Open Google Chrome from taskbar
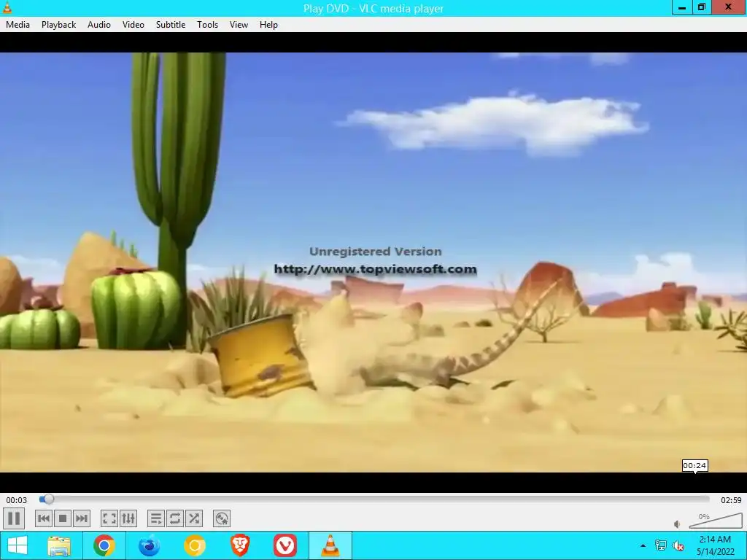The height and width of the screenshot is (560, 747). (104, 545)
